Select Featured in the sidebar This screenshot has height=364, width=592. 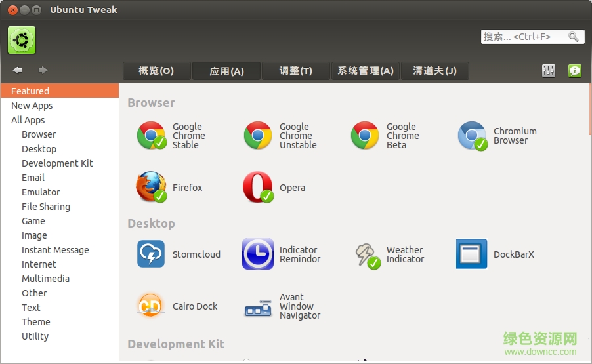pos(30,91)
